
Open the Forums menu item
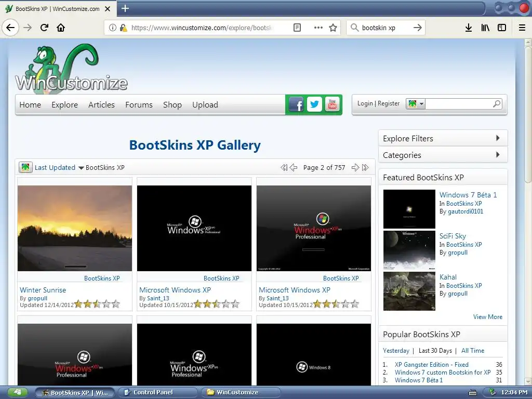139,105
